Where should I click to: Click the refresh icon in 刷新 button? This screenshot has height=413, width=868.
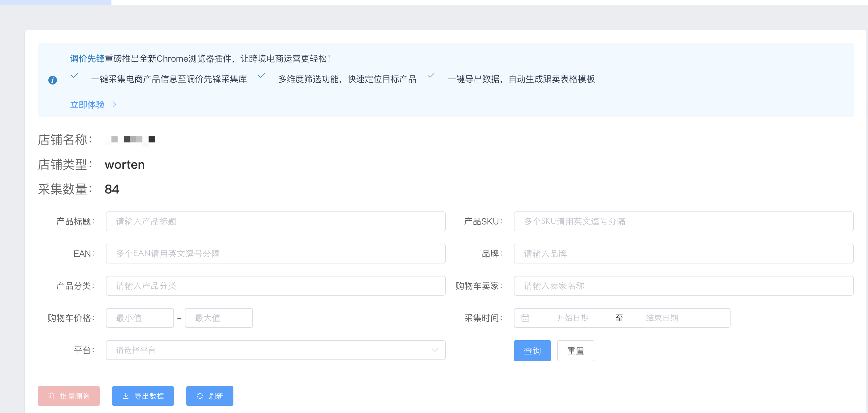(x=199, y=396)
